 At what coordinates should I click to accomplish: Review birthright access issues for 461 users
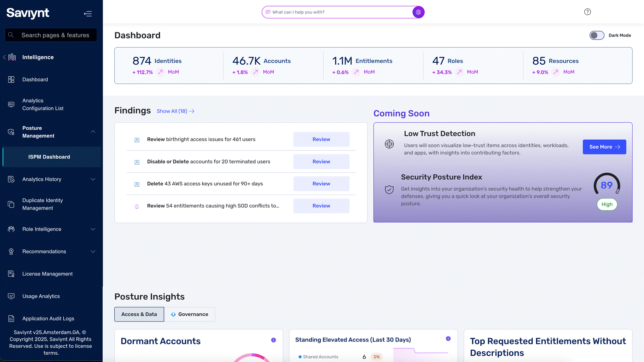pos(321,139)
